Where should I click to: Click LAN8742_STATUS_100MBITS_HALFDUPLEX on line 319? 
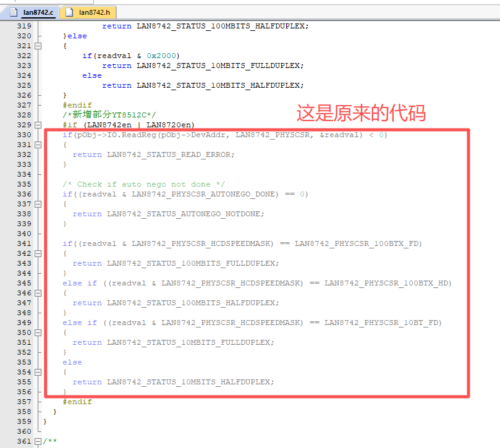[x=221, y=26]
